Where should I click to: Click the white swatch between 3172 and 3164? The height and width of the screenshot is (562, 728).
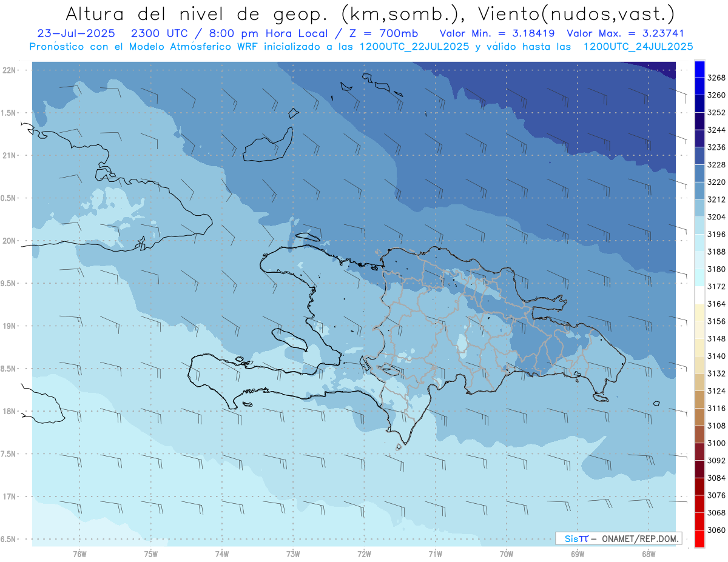tap(699, 295)
